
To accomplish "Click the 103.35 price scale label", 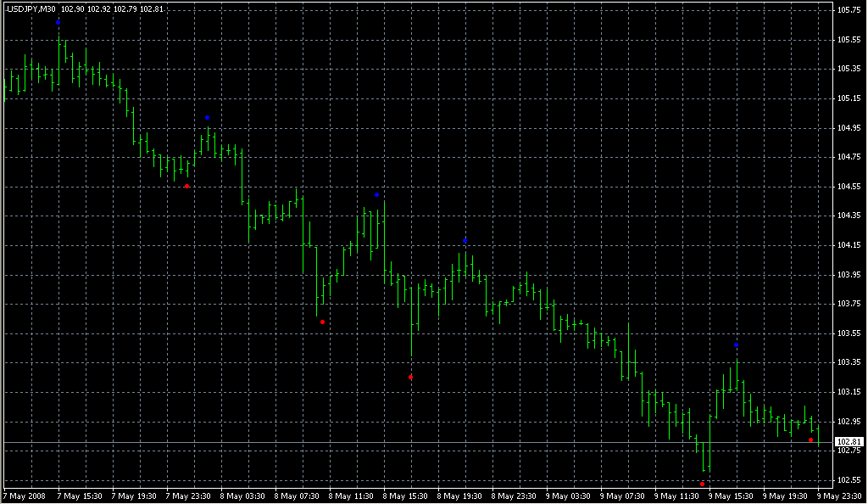I will (849, 363).
